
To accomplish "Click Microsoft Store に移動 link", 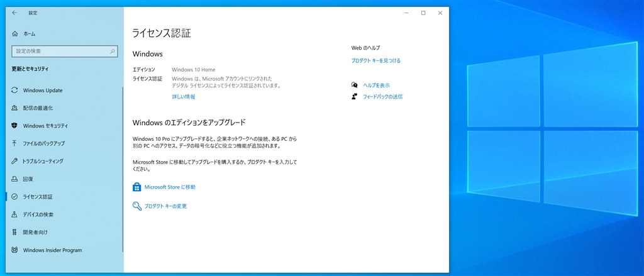I will (170, 187).
